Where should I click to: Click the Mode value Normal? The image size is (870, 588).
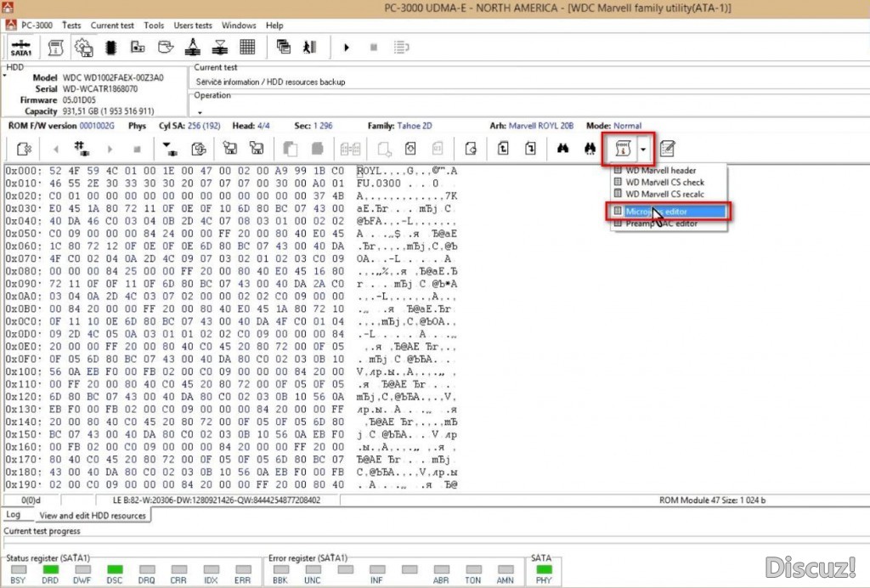pos(628,126)
